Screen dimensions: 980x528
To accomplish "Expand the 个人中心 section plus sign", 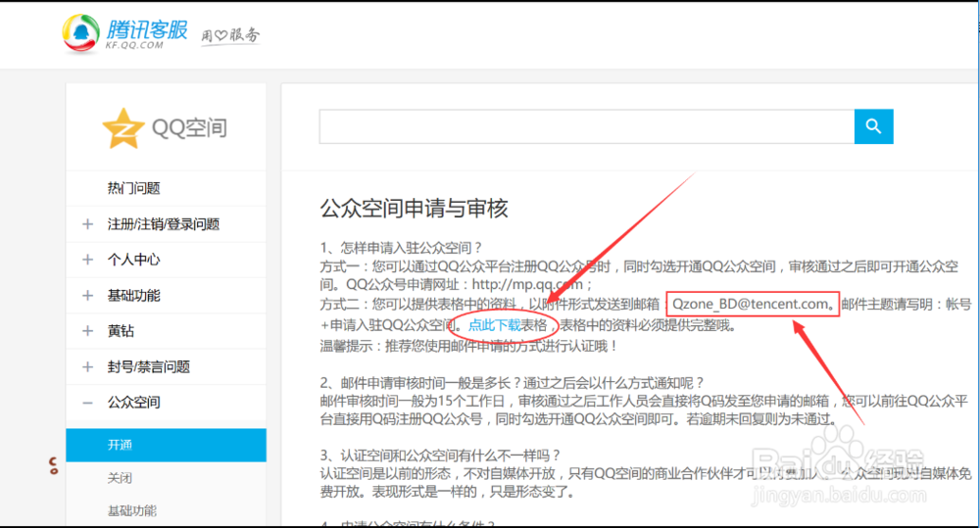I will [x=87, y=260].
